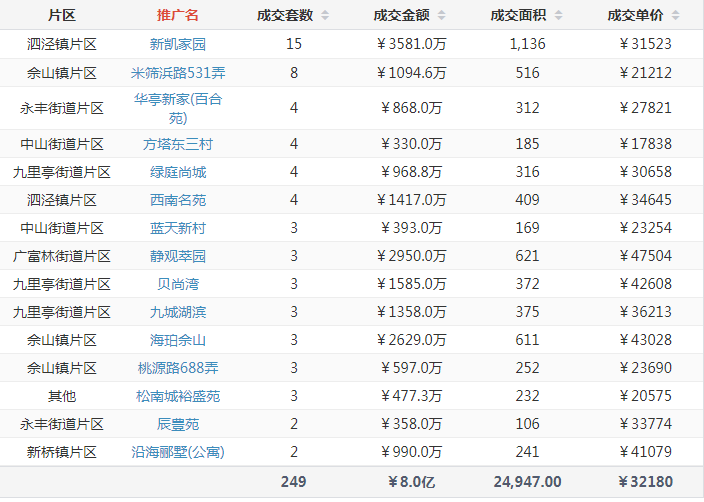Sort by 成交单价 using its sort arrows
Image resolution: width=704 pixels, height=502 pixels.
pyautogui.click(x=675, y=15)
